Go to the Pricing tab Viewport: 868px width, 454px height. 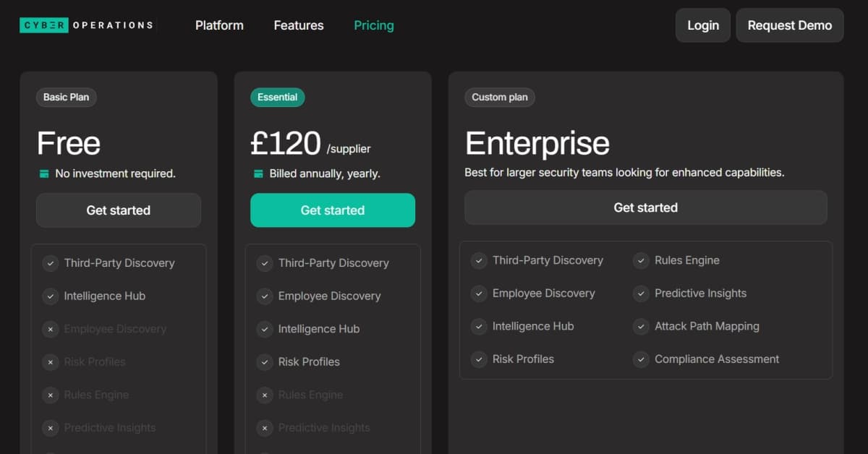(x=374, y=25)
